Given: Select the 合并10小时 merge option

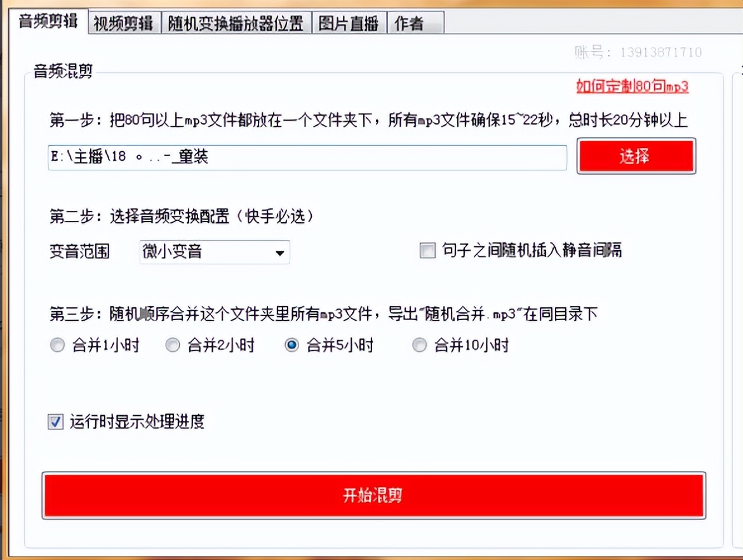Looking at the screenshot, I should pyautogui.click(x=420, y=345).
